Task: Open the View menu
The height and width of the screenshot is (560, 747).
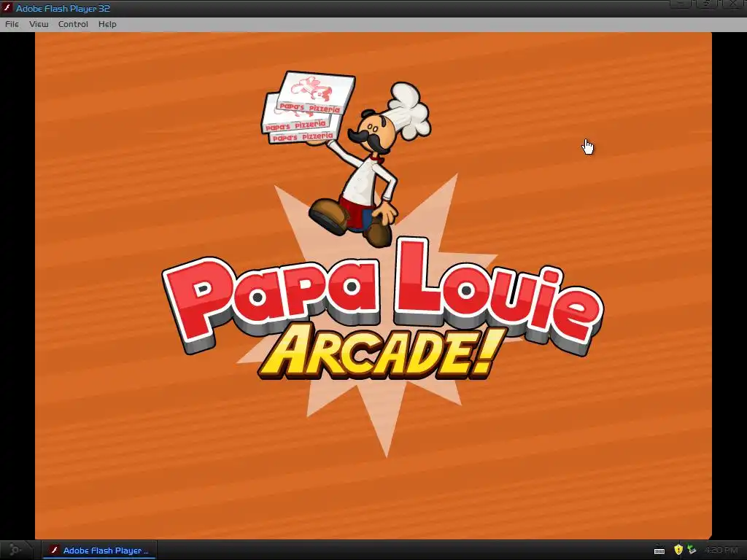Action: (39, 24)
